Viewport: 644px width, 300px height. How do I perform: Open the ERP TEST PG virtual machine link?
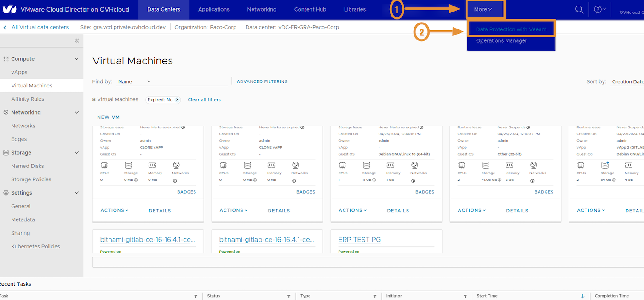(x=359, y=239)
